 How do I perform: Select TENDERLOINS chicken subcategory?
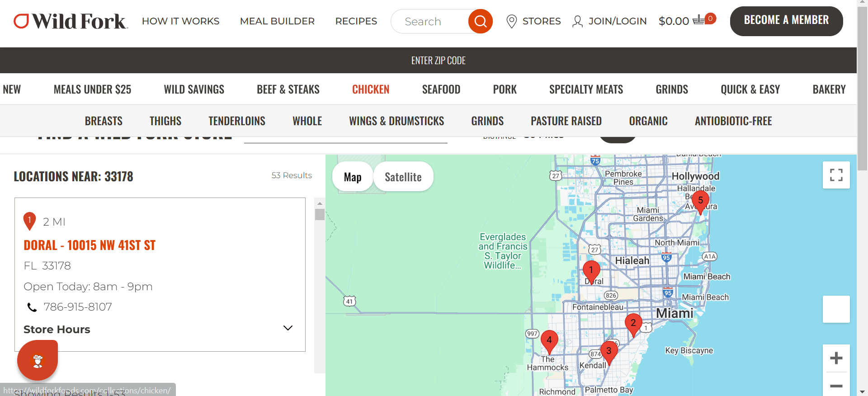[237, 121]
